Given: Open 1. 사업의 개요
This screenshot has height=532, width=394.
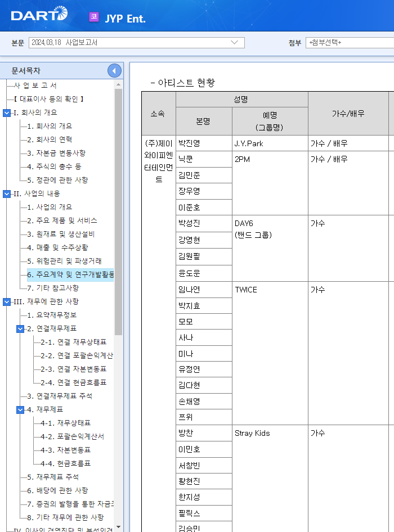Looking at the screenshot, I should 50,207.
